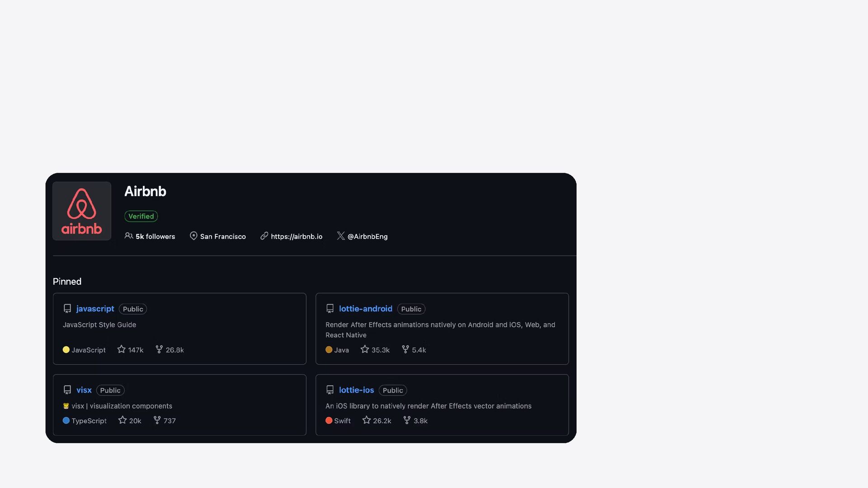The height and width of the screenshot is (488, 868).
Task: Click the followers people icon
Action: (129, 236)
